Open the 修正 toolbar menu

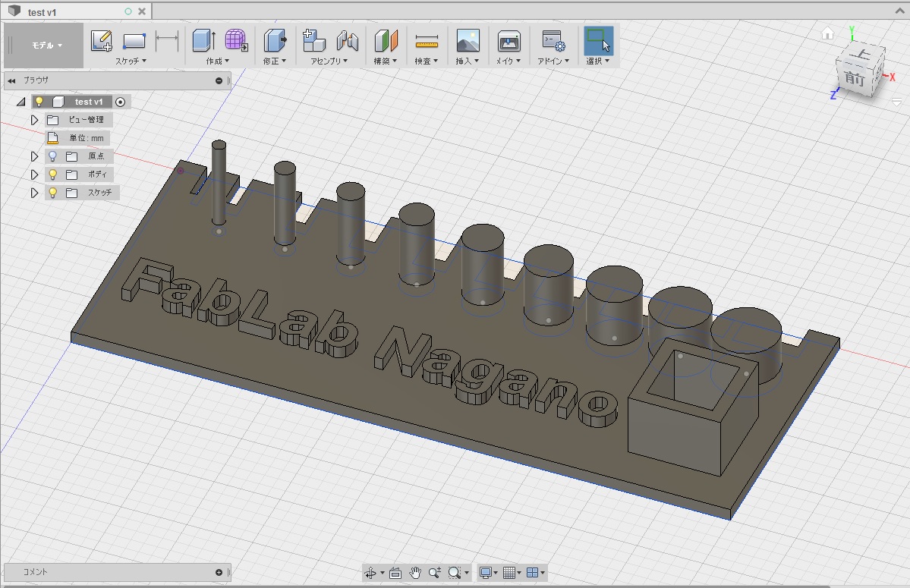click(x=275, y=61)
